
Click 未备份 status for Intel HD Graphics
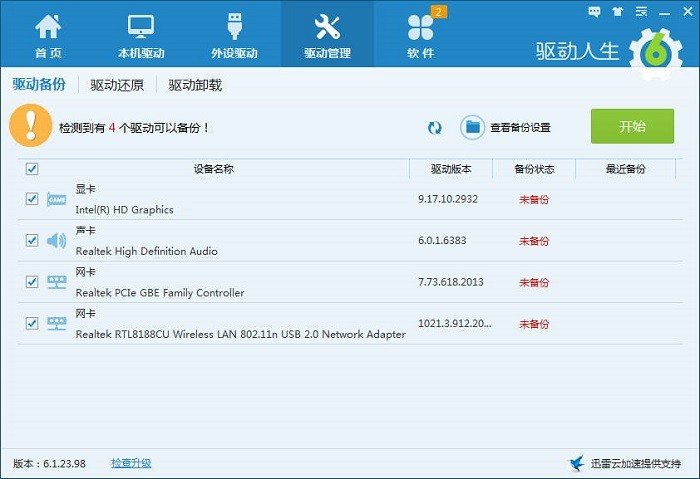(x=534, y=200)
